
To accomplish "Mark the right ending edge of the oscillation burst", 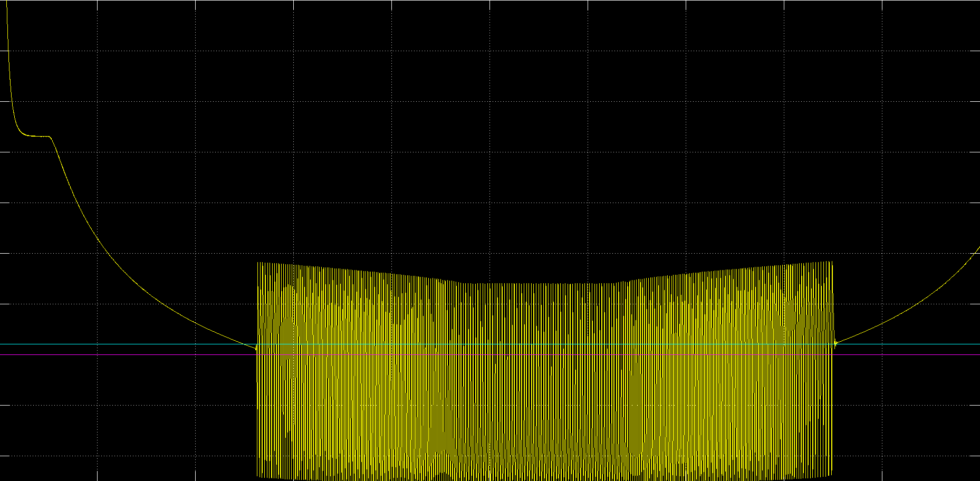I will pyautogui.click(x=832, y=369).
